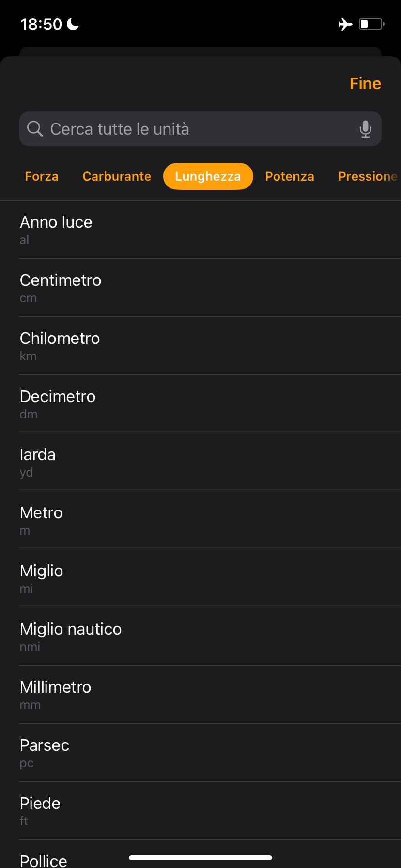401x868 pixels.
Task: Open the Pressione category tab
Action: [368, 176]
